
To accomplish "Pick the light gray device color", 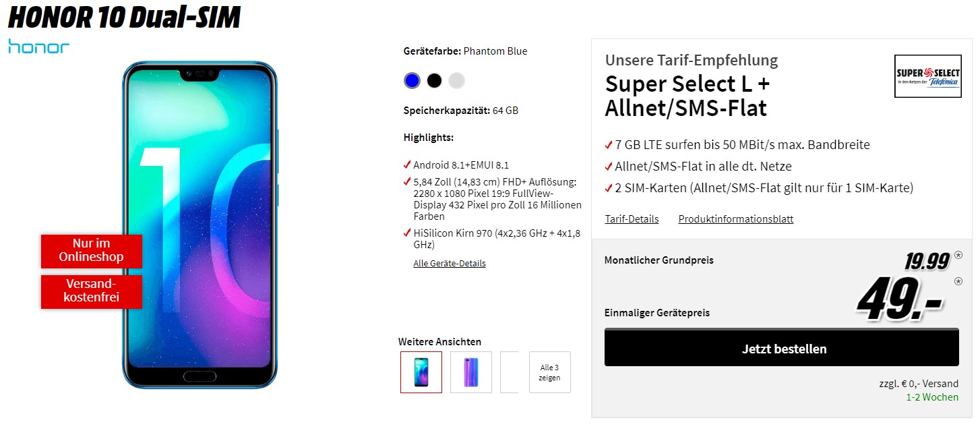I will click(456, 81).
